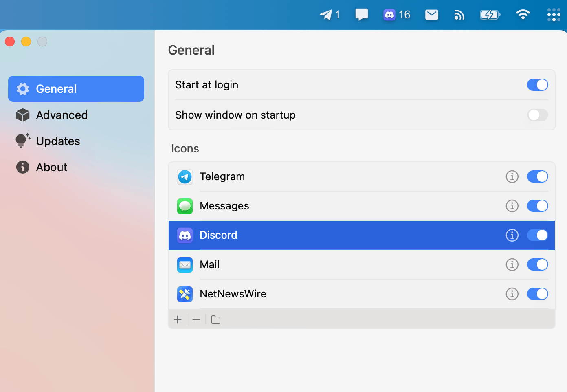The height and width of the screenshot is (392, 567).
Task: Open Telegram menu bar icon
Action: 330,15
